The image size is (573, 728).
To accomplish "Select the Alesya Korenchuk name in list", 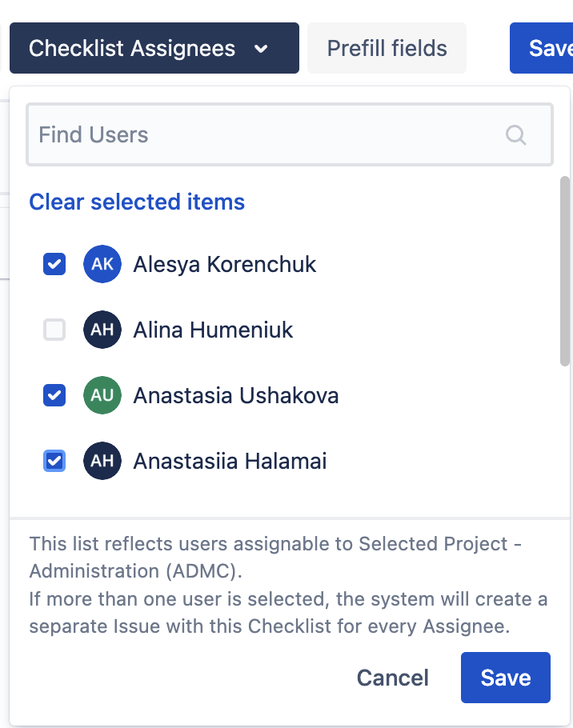I will [x=225, y=264].
